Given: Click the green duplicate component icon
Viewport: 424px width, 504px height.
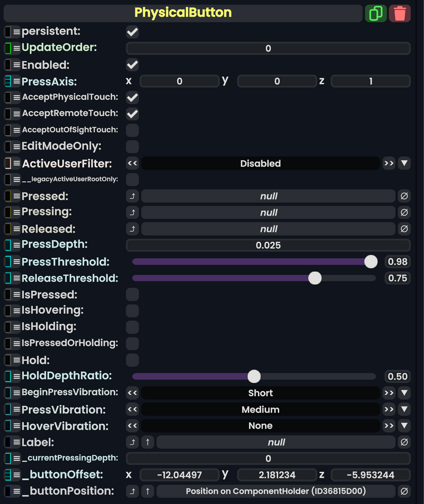Looking at the screenshot, I should [376, 13].
